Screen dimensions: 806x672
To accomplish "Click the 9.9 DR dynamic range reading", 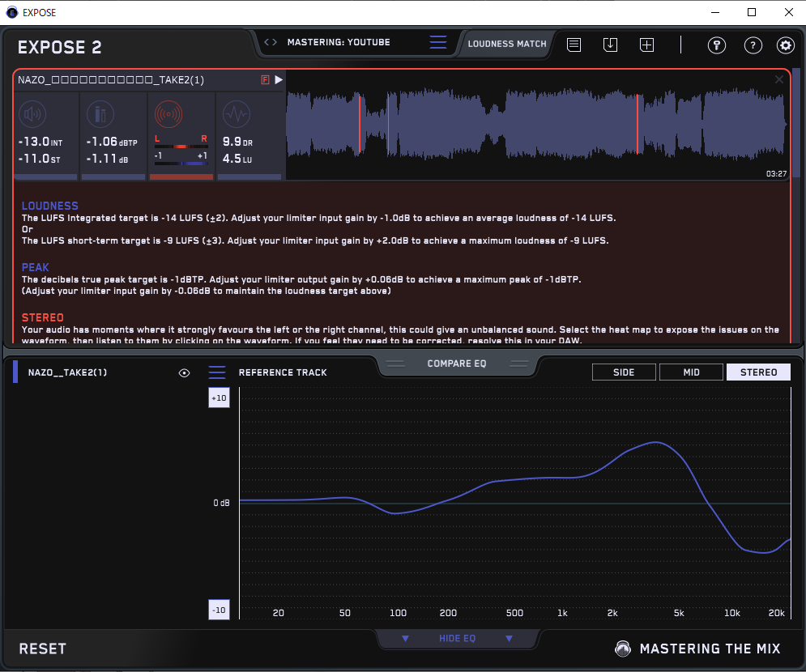I will pos(237,142).
